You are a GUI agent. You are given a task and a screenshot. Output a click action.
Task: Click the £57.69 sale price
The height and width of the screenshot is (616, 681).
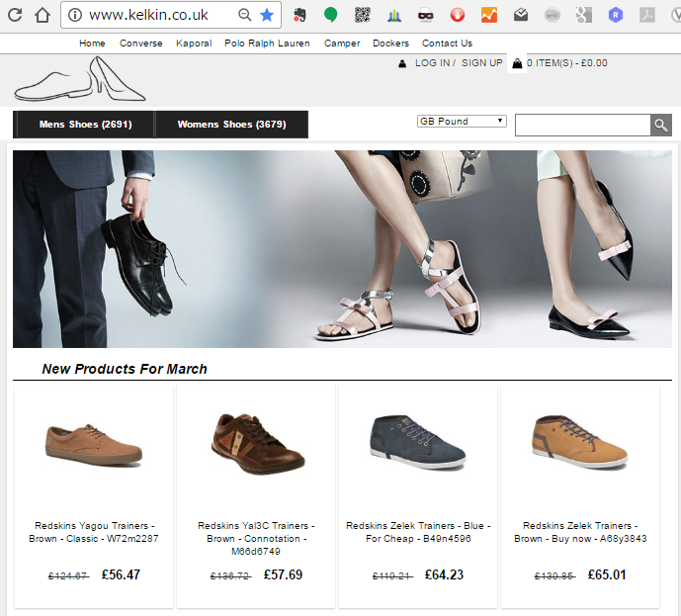point(283,574)
